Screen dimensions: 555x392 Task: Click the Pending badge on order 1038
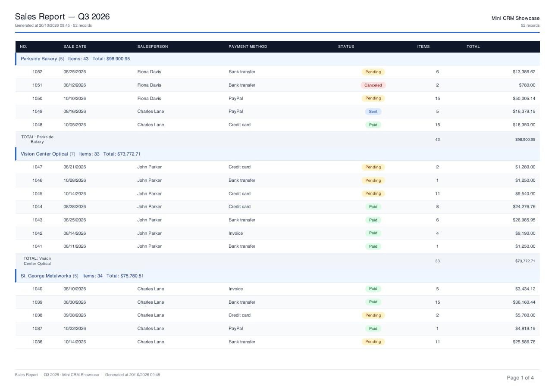tap(373, 315)
